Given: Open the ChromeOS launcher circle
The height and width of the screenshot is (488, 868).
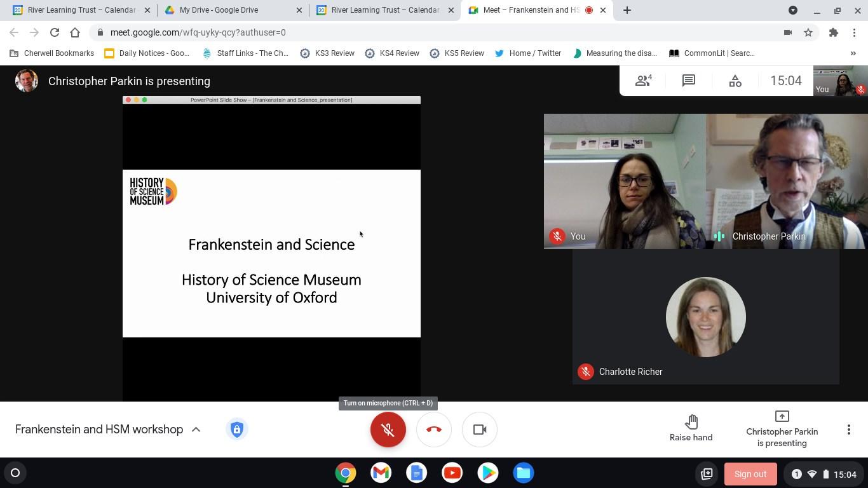Looking at the screenshot, I should [15, 473].
